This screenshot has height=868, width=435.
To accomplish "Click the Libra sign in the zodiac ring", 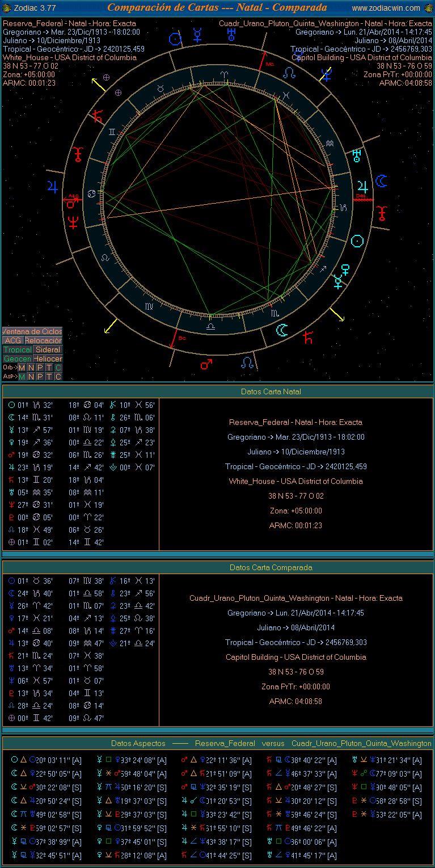I will click(210, 327).
